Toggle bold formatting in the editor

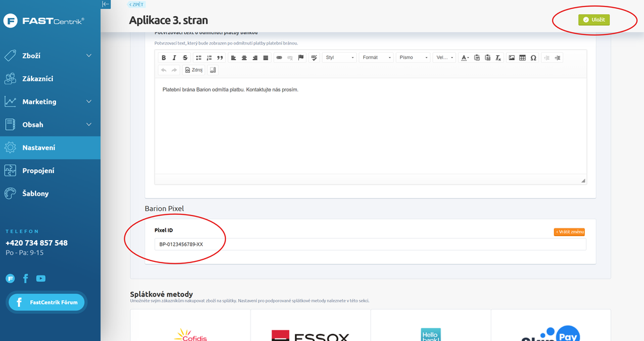click(x=164, y=58)
